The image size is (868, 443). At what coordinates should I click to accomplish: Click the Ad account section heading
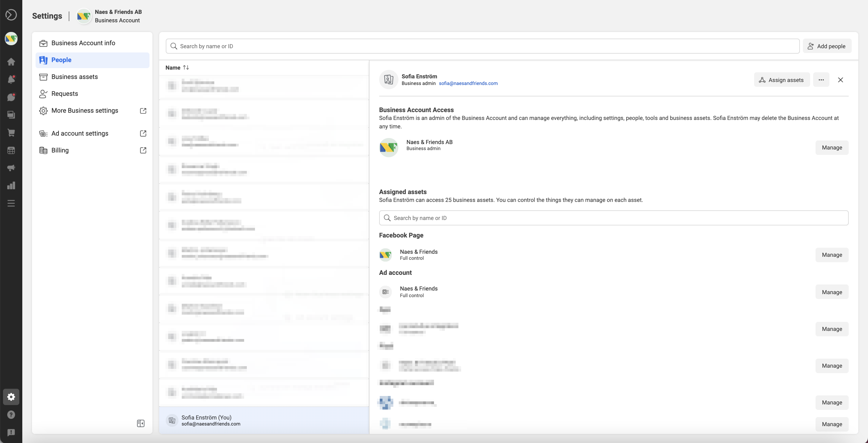click(x=395, y=272)
